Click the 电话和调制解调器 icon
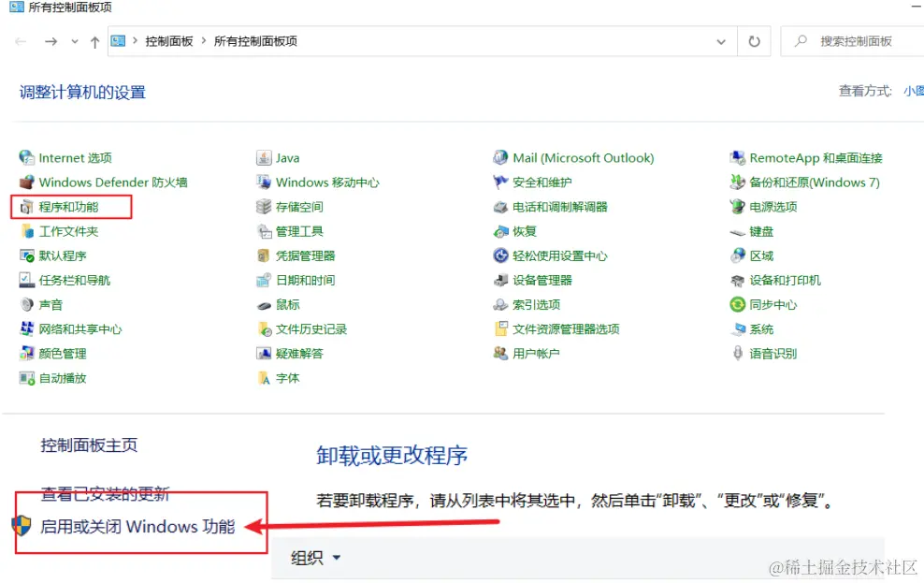This screenshot has width=924, height=583. pos(500,207)
